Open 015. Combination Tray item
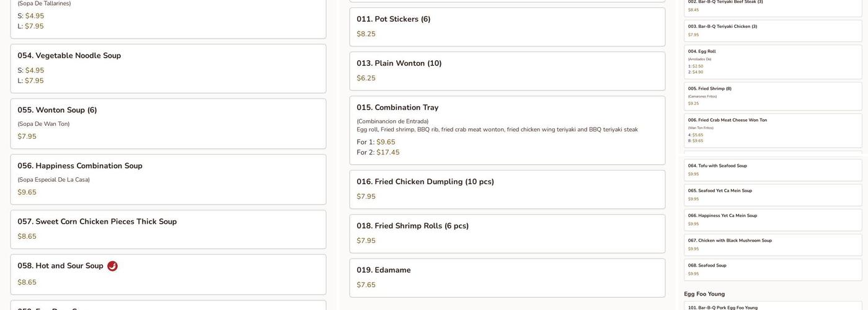This screenshot has height=310, width=868. coord(507,130)
